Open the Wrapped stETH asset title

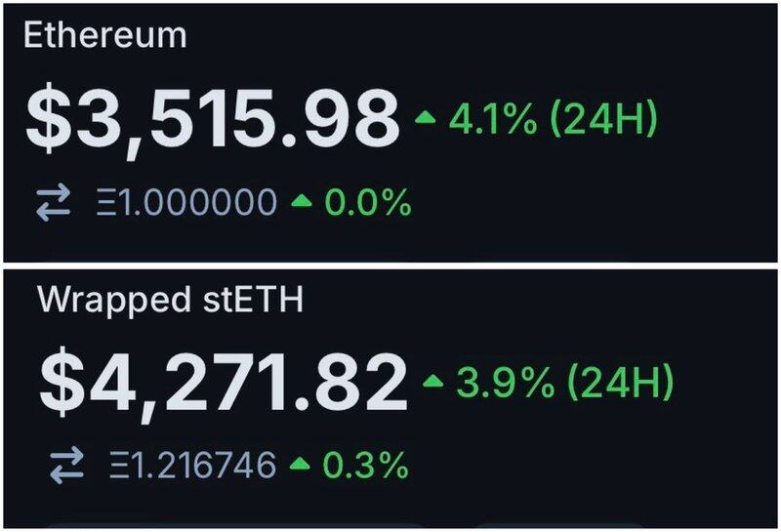click(x=171, y=301)
